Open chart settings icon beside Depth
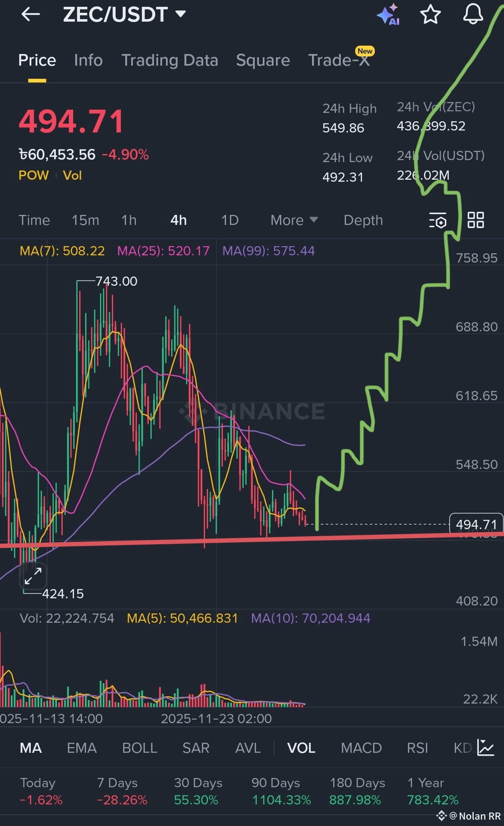504x826 pixels. pyautogui.click(x=438, y=221)
